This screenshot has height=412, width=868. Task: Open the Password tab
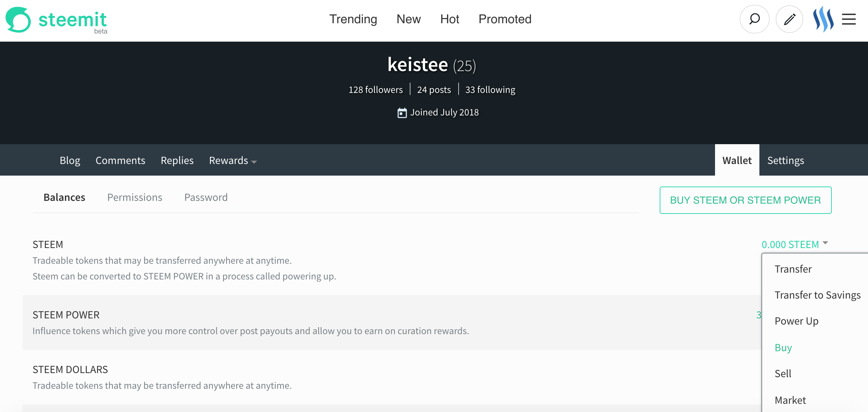(206, 197)
